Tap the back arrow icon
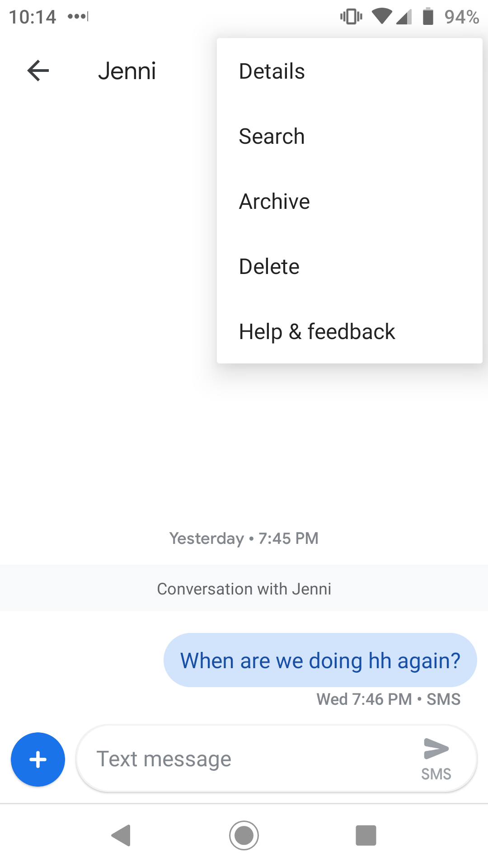Image resolution: width=488 pixels, height=868 pixels. click(38, 71)
